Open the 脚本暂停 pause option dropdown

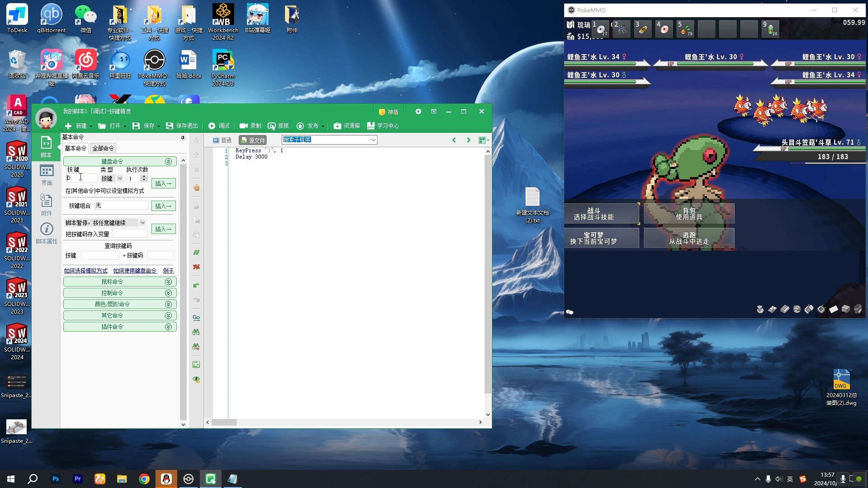pyautogui.click(x=142, y=222)
